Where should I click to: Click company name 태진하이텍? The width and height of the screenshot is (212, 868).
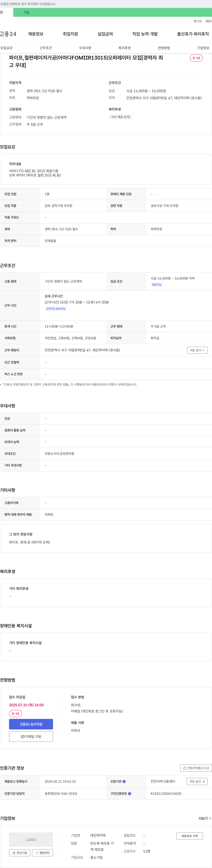98,835
